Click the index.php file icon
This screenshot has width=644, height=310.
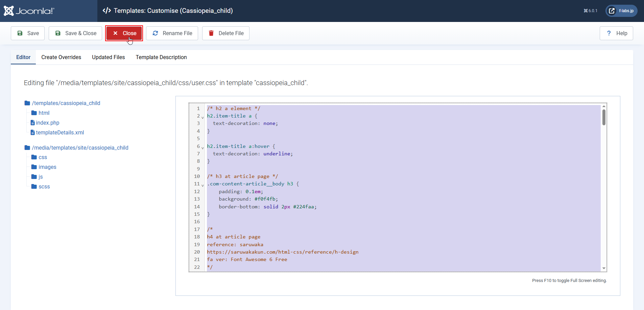(33, 123)
